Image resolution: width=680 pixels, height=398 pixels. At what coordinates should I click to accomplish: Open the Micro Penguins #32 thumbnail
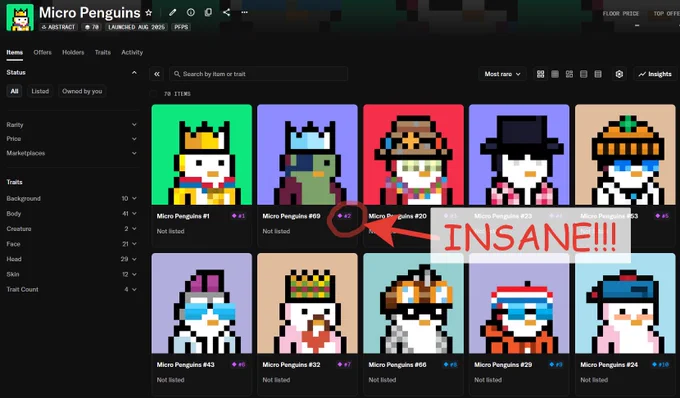pos(307,303)
